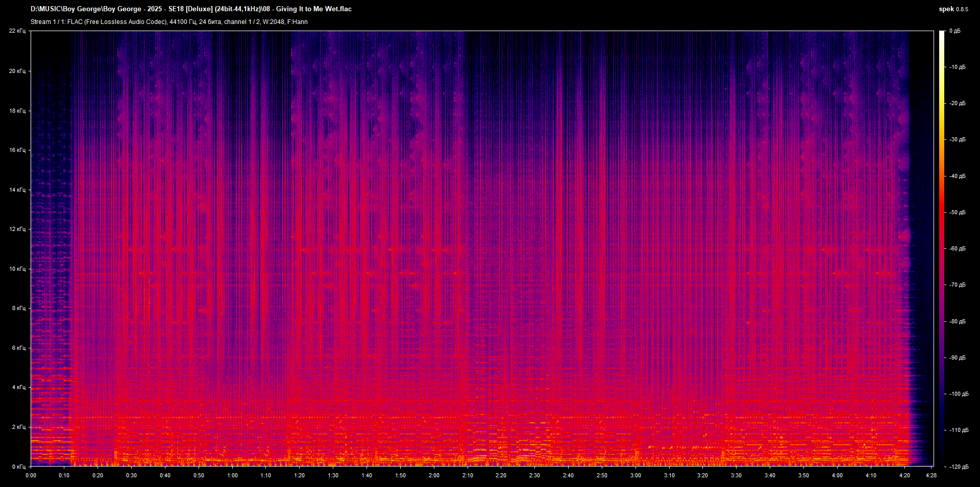980x487 pixels.
Task: Click the '-90 дБ' level label
Action: pos(958,358)
